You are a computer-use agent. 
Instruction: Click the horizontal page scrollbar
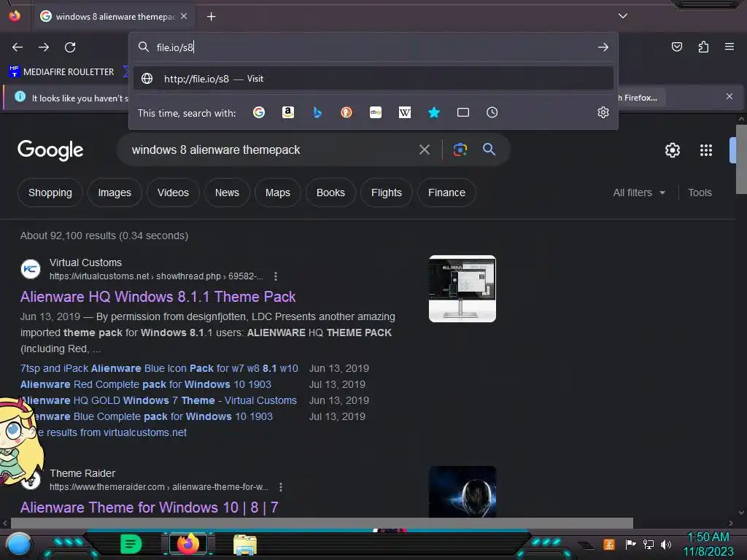click(322, 523)
